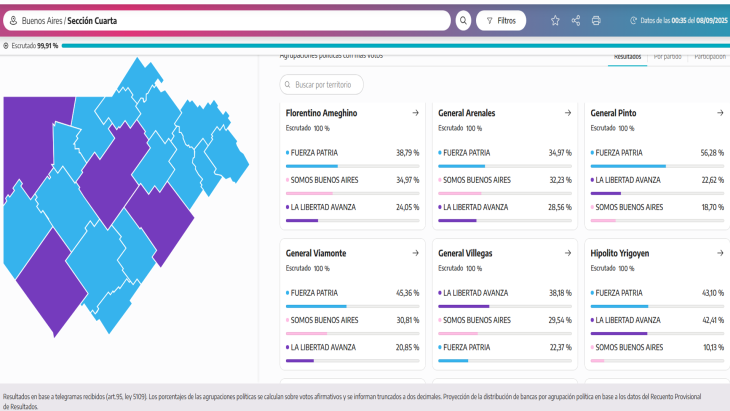
Task: Focus the Buscar por territorio search field
Action: point(321,85)
